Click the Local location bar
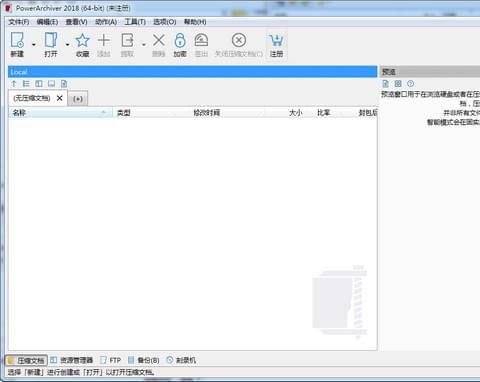480x382 pixels. pos(193,72)
